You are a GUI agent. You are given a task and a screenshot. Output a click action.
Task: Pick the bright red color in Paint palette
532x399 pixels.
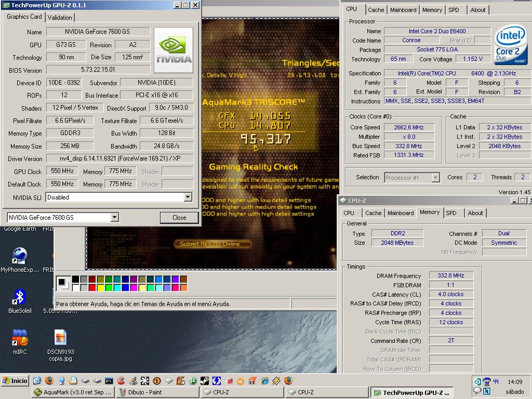tap(92, 288)
